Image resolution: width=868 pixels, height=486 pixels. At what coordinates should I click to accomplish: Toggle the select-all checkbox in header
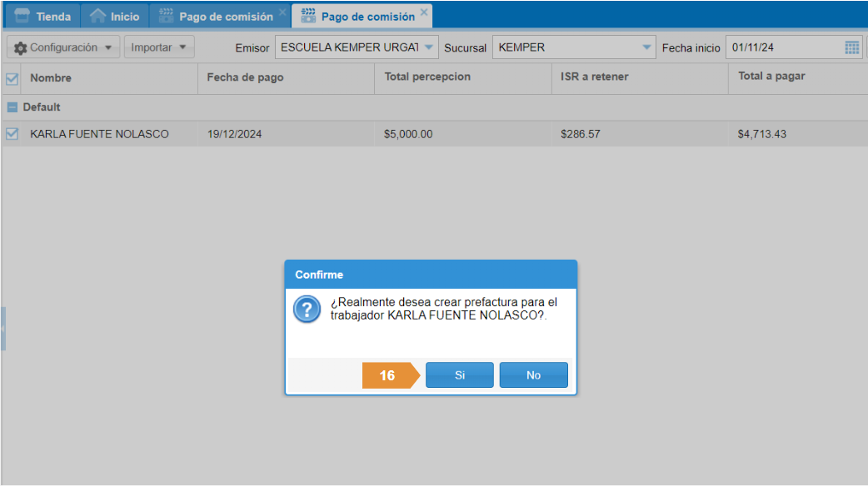click(12, 79)
